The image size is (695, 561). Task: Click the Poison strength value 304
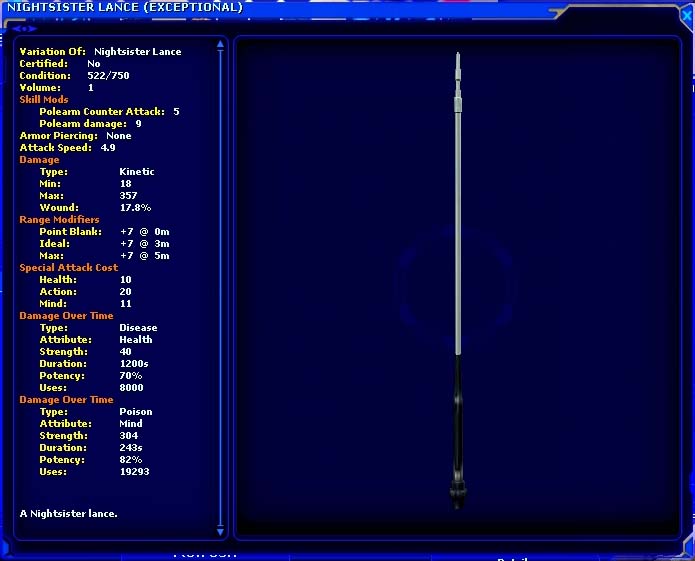point(129,435)
